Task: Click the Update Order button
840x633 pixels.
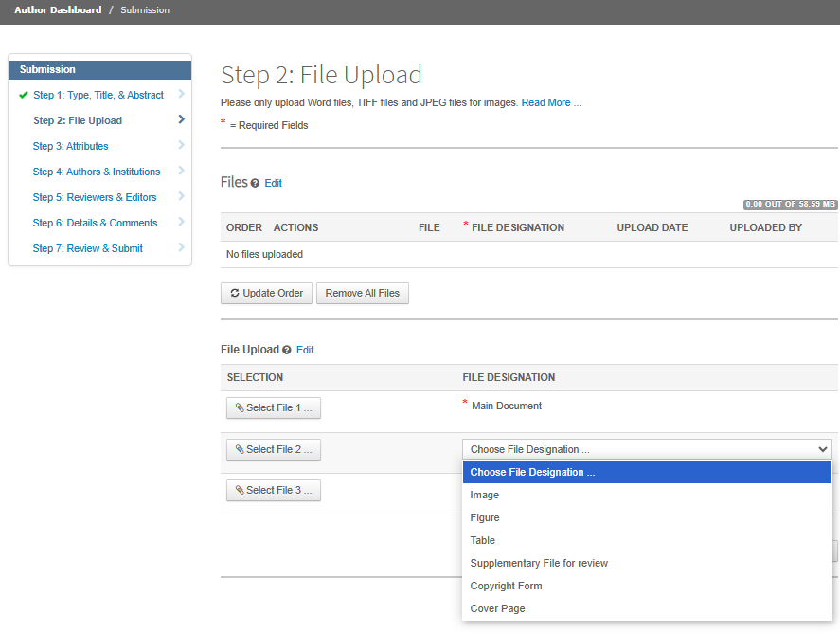Action: click(x=266, y=293)
